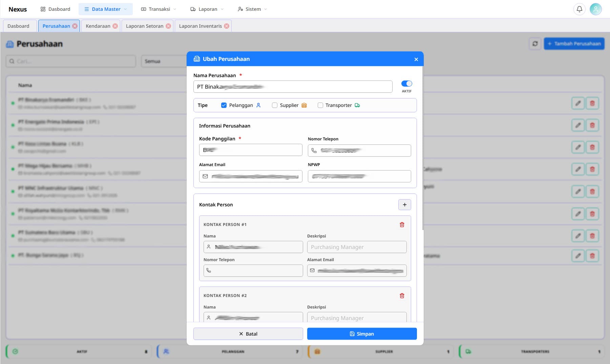
Task: Click Kontak Person #1 Nomor Telepon field
Action: tap(253, 271)
